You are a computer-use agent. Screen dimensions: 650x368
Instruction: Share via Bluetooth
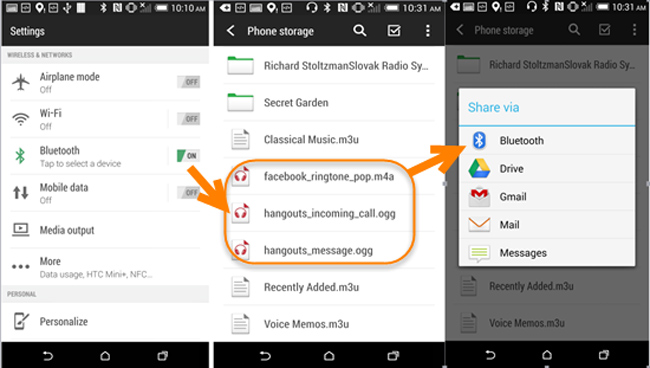[x=547, y=140]
